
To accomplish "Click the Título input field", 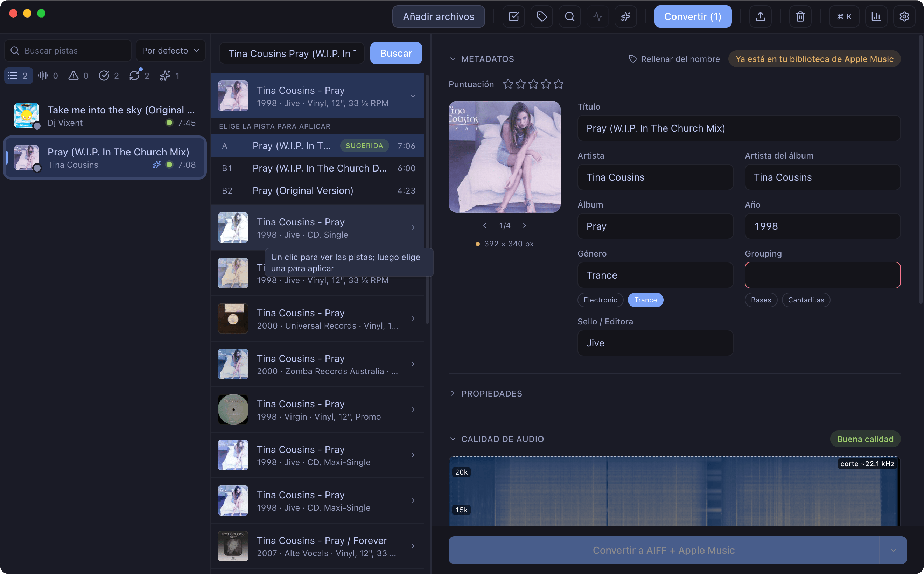I will coord(739,128).
